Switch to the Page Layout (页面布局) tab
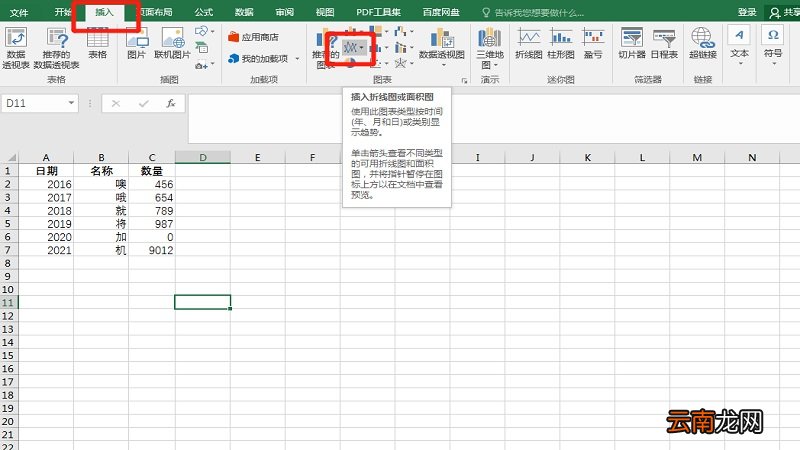 [x=156, y=12]
